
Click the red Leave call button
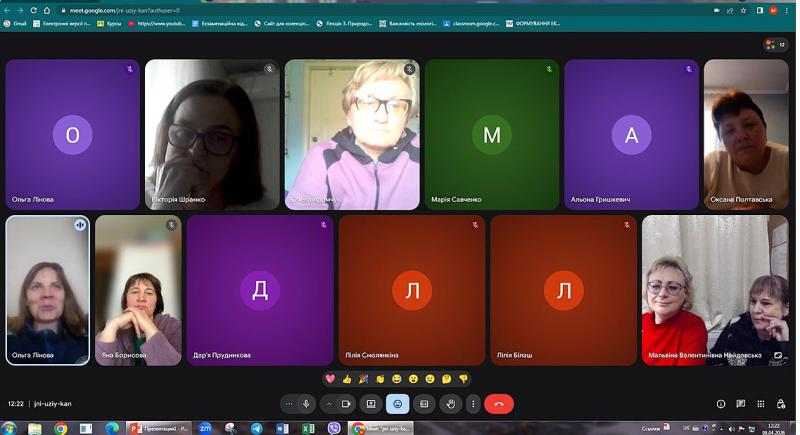point(499,404)
